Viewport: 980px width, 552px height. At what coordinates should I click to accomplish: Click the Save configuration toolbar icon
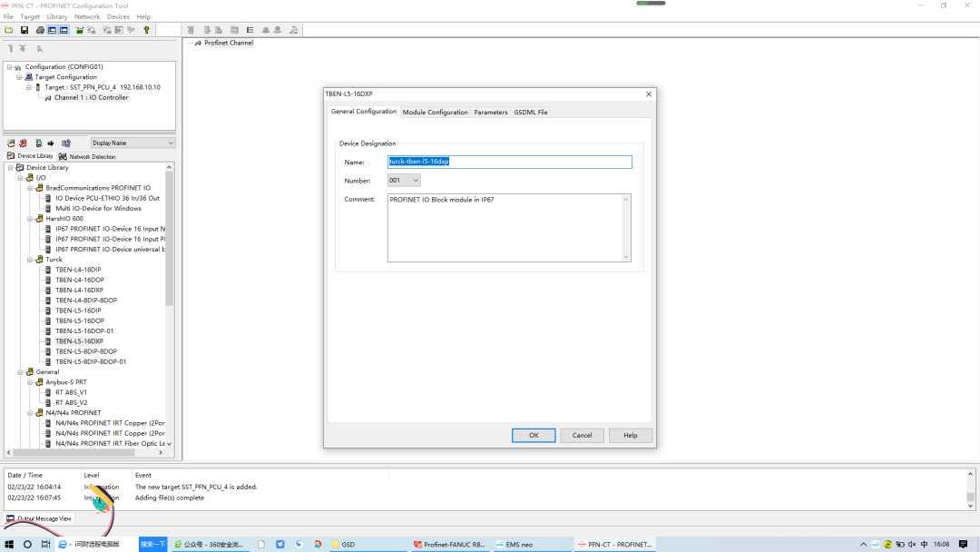click(x=24, y=29)
